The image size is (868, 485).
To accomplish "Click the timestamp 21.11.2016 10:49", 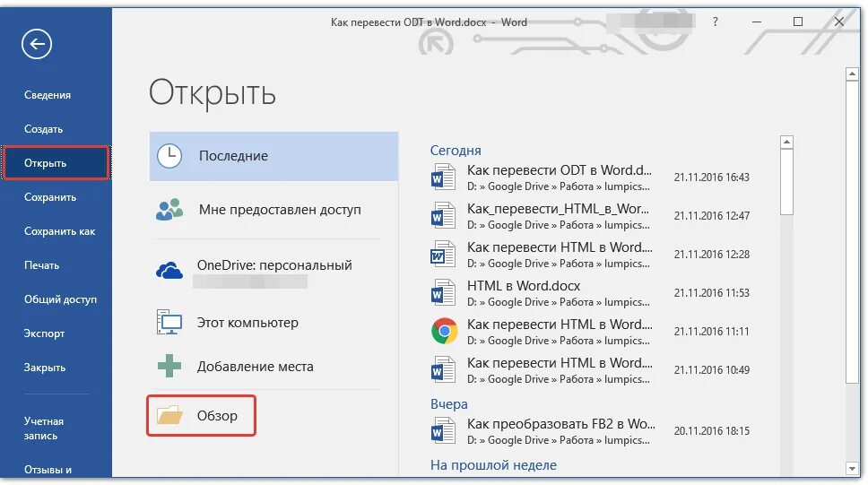I will 711,370.
